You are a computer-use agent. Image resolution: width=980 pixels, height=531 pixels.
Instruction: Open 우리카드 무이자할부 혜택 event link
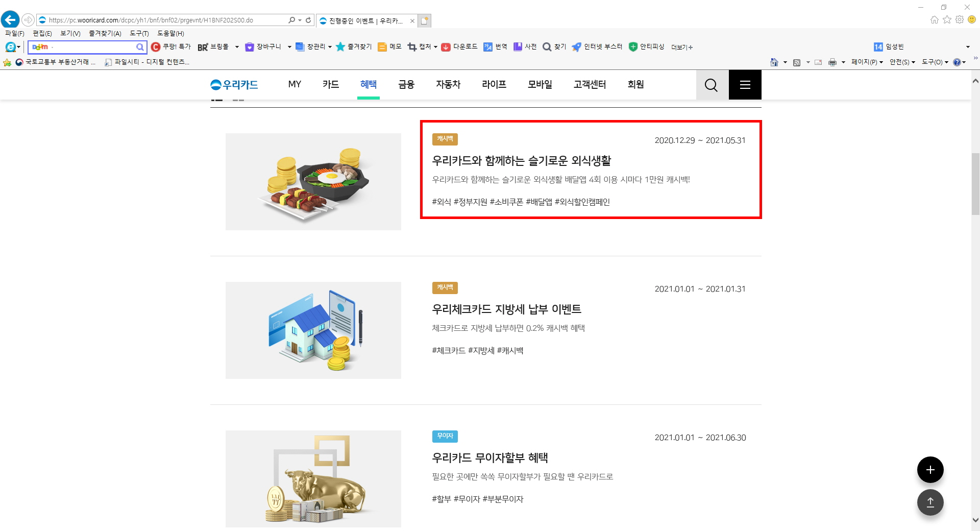coord(490,458)
